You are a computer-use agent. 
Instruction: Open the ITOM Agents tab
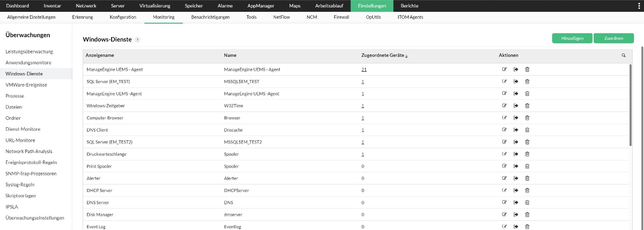tap(410, 17)
